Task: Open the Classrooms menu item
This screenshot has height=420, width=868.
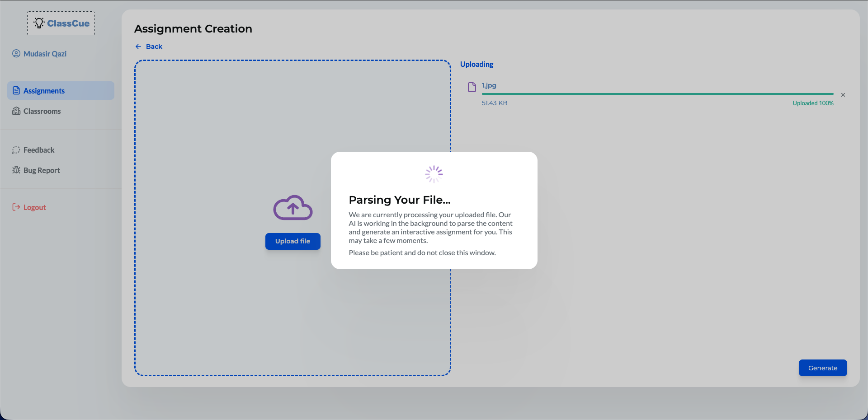Action: coord(42,111)
